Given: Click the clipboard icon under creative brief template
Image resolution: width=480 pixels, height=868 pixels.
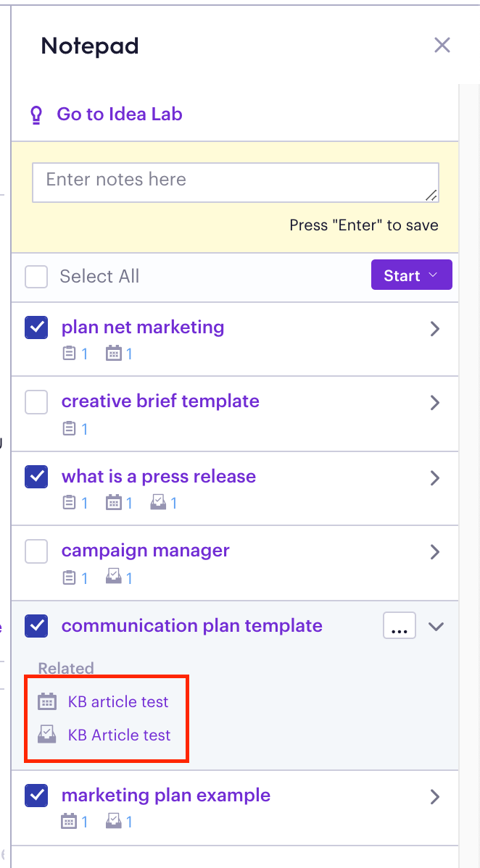Looking at the screenshot, I should pyautogui.click(x=69, y=428).
